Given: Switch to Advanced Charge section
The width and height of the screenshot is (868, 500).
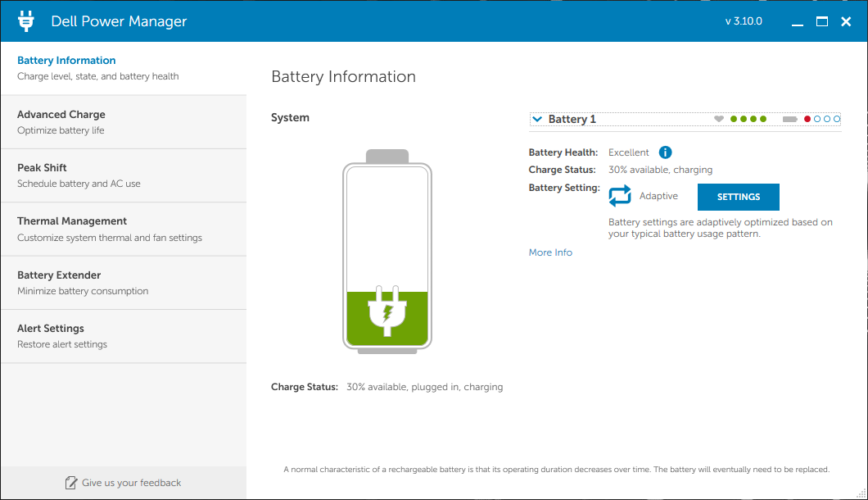Looking at the screenshot, I should (123, 122).
